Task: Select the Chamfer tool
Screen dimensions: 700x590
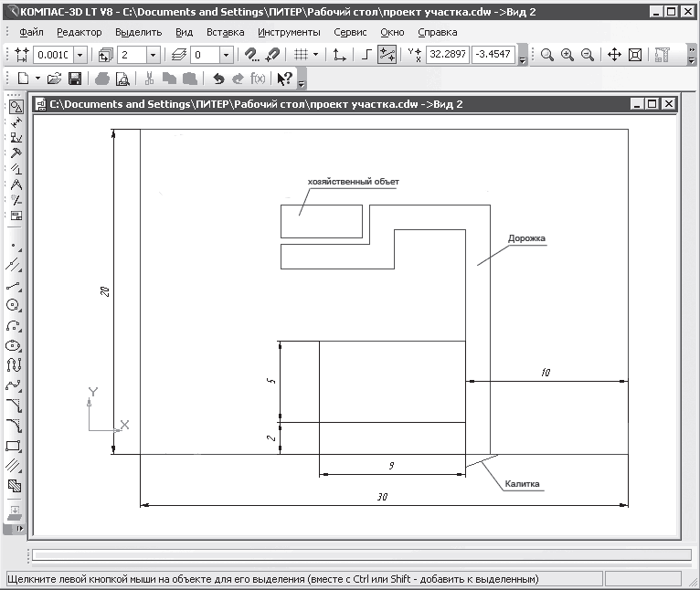Action: pos(15,406)
